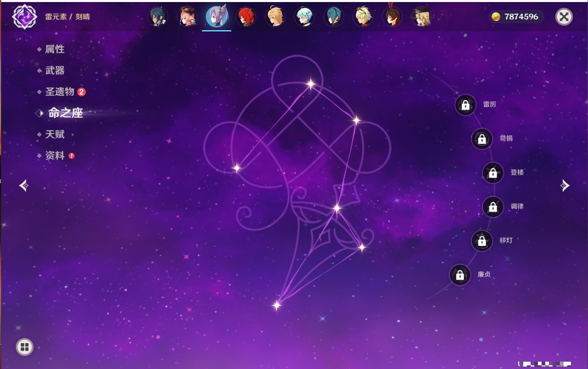Click the leftmost constellation star

[x=237, y=168]
